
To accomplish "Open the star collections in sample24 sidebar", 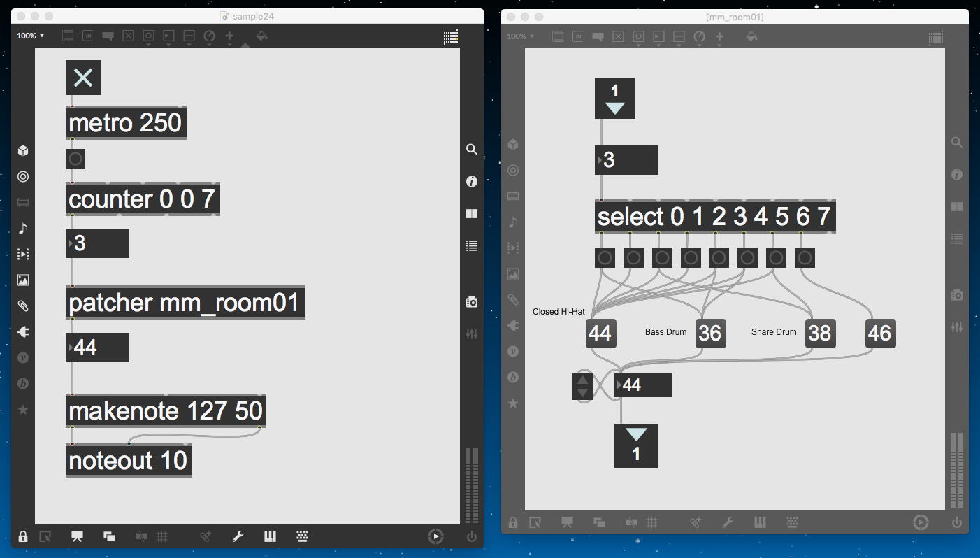I will tap(23, 409).
